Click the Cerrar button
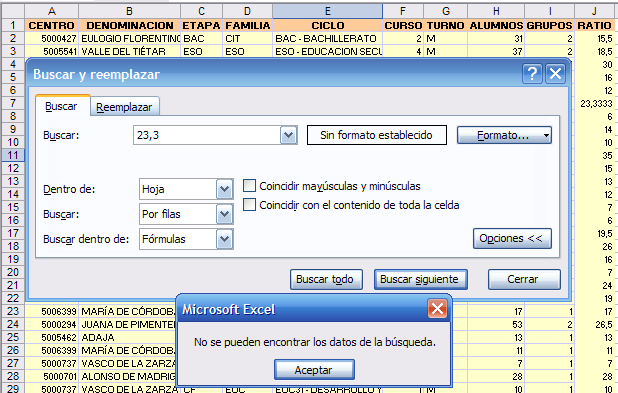Viewport: 618px width, 393px height. tap(524, 279)
